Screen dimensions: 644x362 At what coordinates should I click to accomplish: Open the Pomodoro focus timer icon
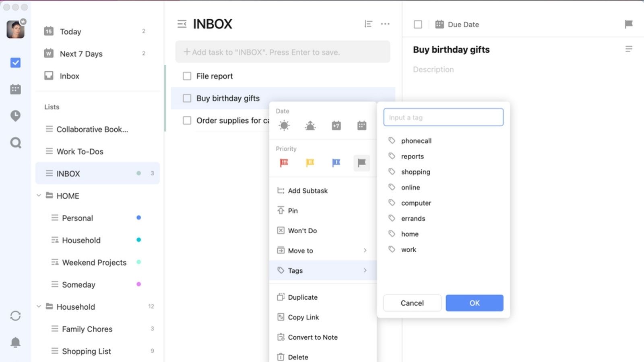click(15, 116)
